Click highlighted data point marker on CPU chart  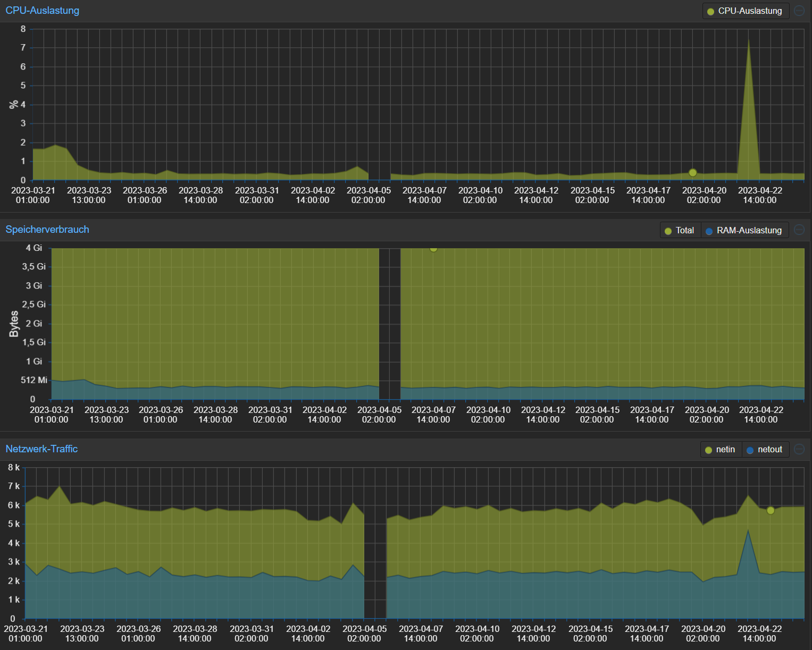tap(692, 172)
